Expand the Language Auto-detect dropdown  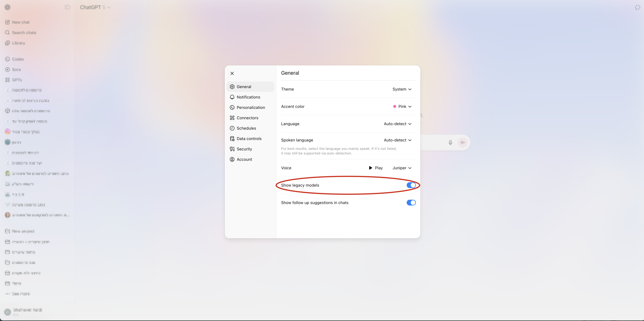(x=397, y=124)
